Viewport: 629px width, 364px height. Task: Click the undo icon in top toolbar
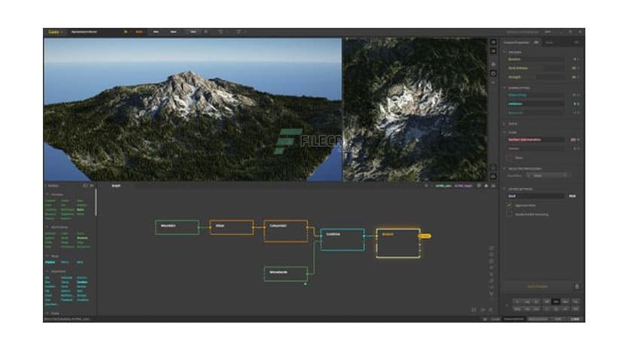pos(220,32)
